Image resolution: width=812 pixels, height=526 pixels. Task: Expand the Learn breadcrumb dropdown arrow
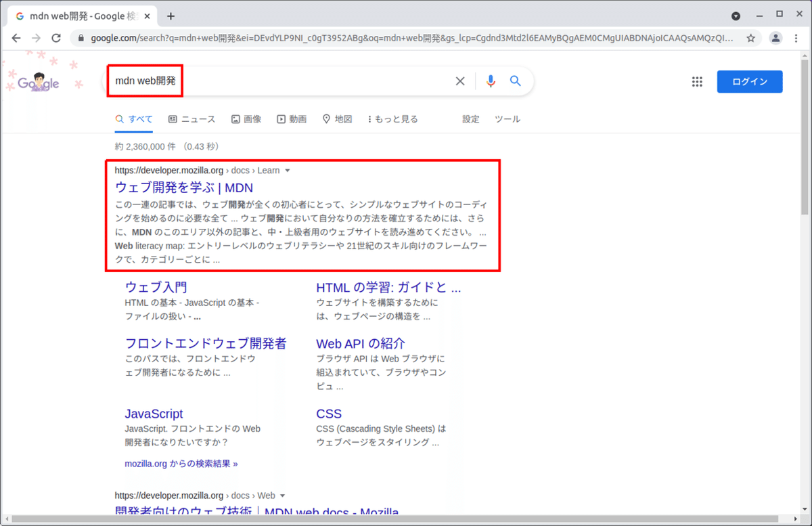point(288,170)
